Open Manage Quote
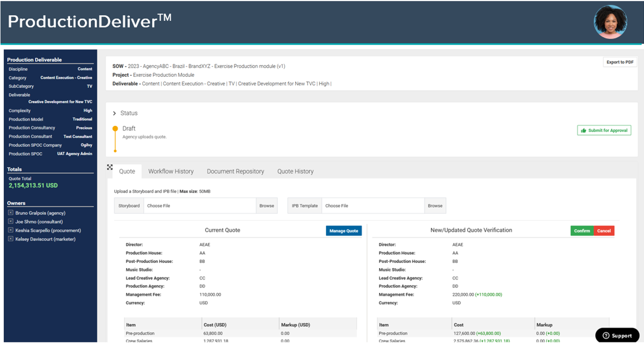Viewport: 644px width, 343px height. tap(343, 230)
